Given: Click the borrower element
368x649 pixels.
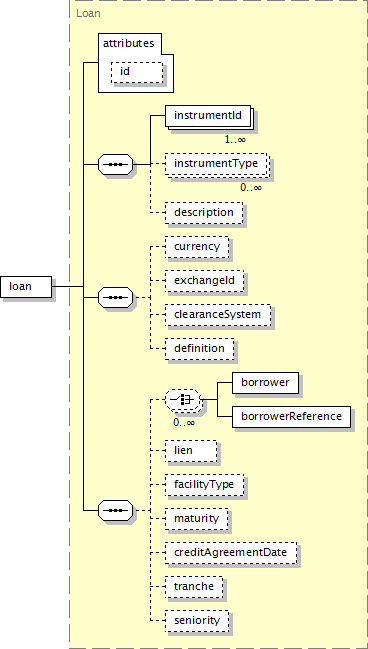Looking at the screenshot, I should click(x=265, y=382).
